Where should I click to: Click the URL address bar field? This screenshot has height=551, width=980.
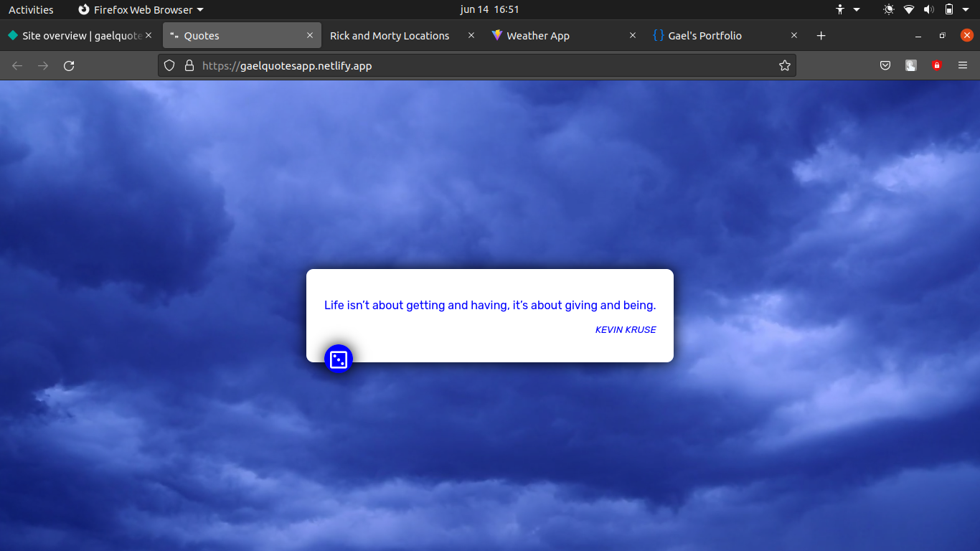(x=473, y=66)
